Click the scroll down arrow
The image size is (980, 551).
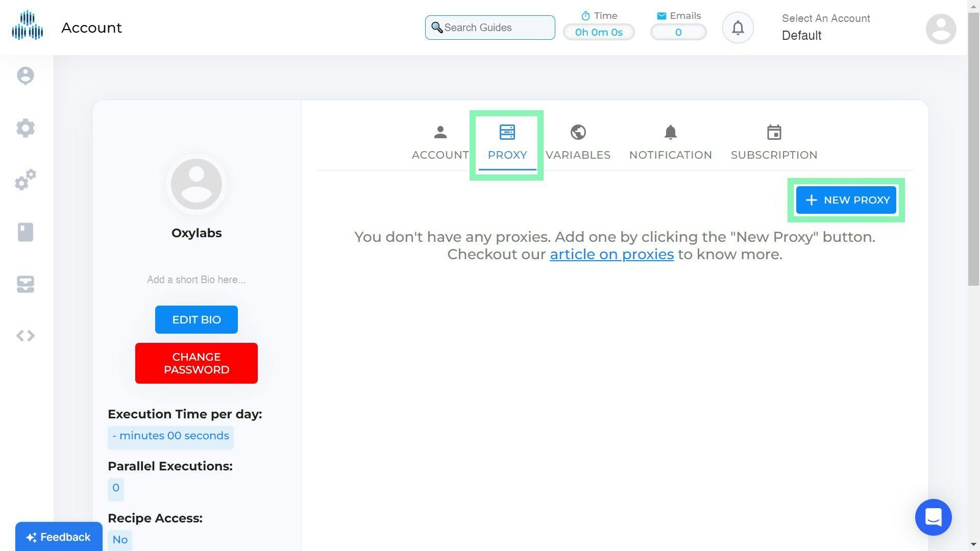tap(973, 545)
